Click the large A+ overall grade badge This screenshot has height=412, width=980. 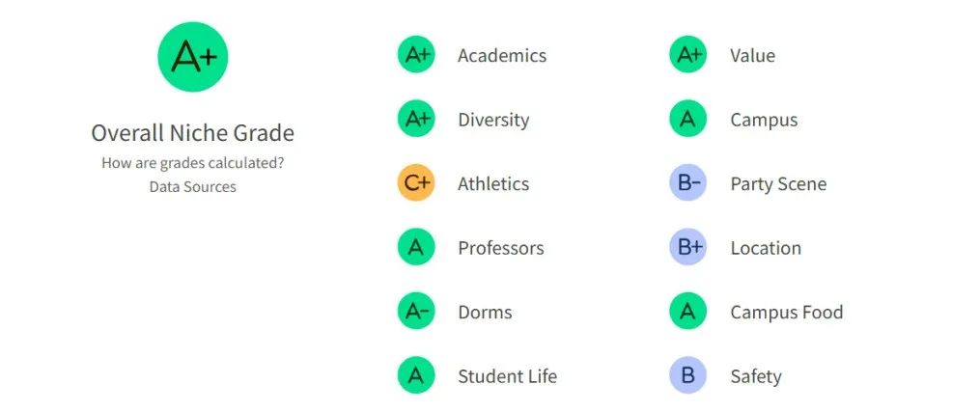[192, 57]
